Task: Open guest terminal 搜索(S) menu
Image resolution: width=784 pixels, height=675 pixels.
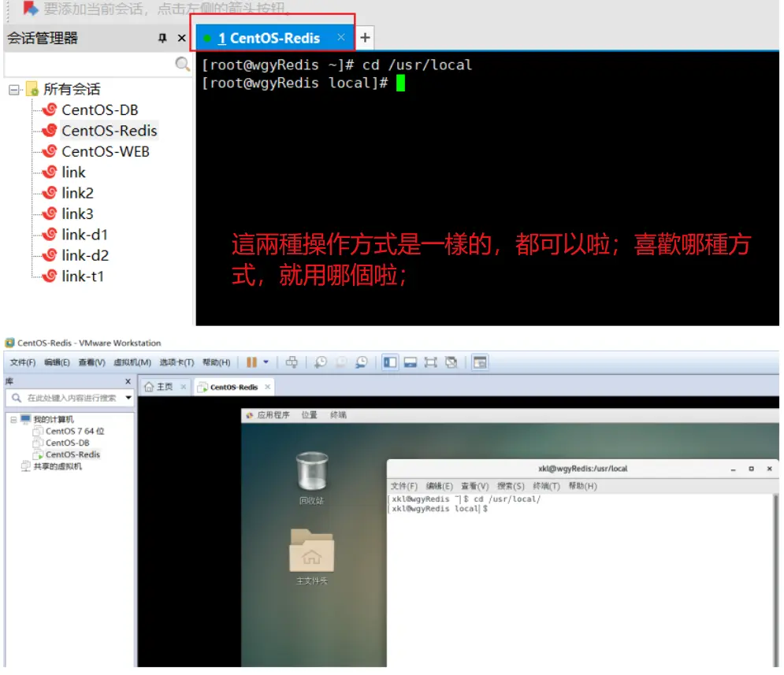Action: click(x=511, y=486)
